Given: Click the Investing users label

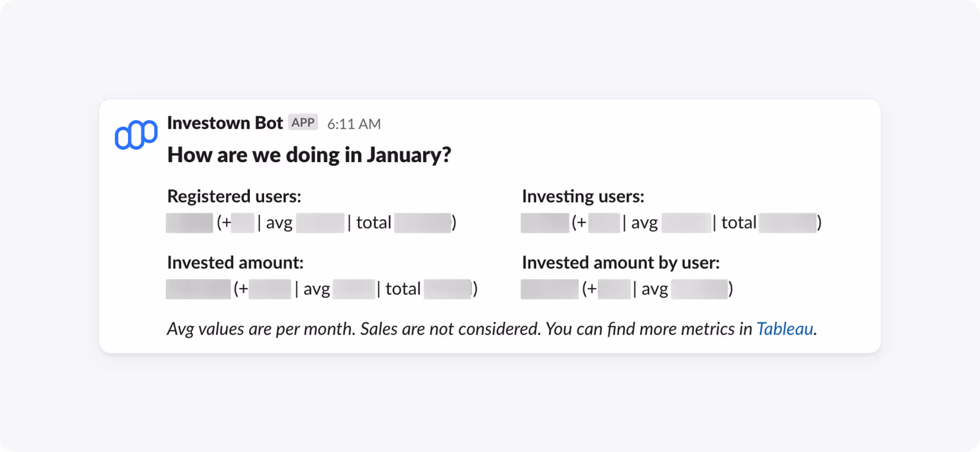Looking at the screenshot, I should click(583, 196).
